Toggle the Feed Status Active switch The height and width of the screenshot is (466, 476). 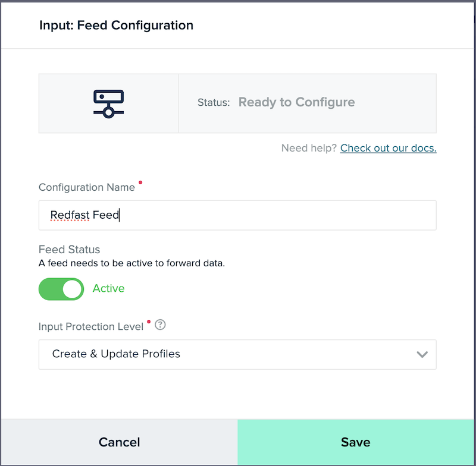coord(61,289)
